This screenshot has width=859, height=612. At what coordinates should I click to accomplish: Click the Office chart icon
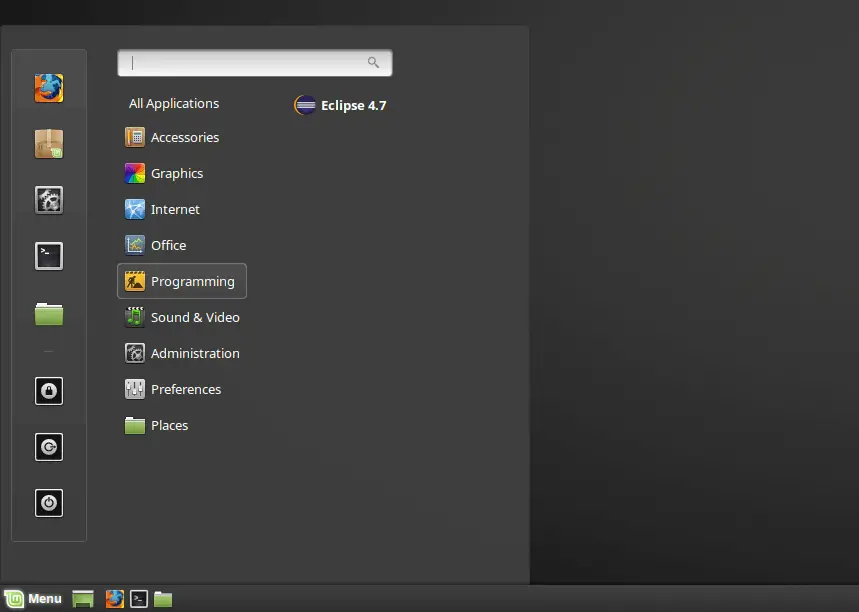(135, 245)
